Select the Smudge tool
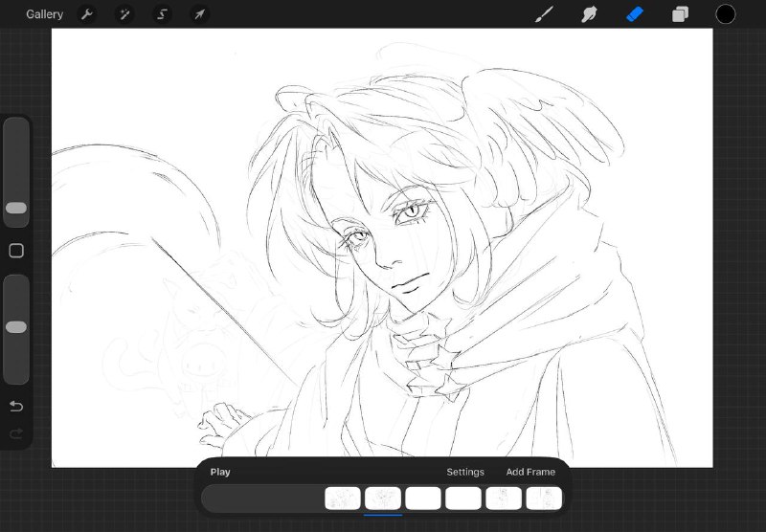Screen dimensions: 766x532 coord(589,14)
